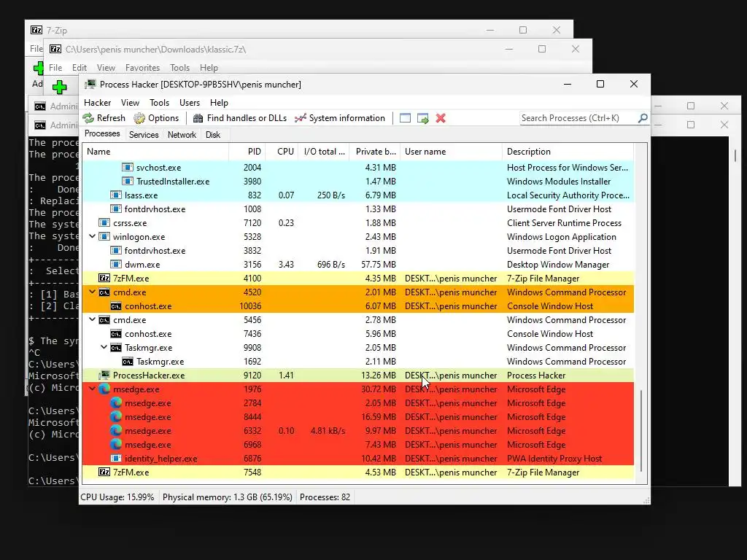Collapse the msedge.exe 1976 node arrow
This screenshot has width=747, height=560.
click(92, 389)
